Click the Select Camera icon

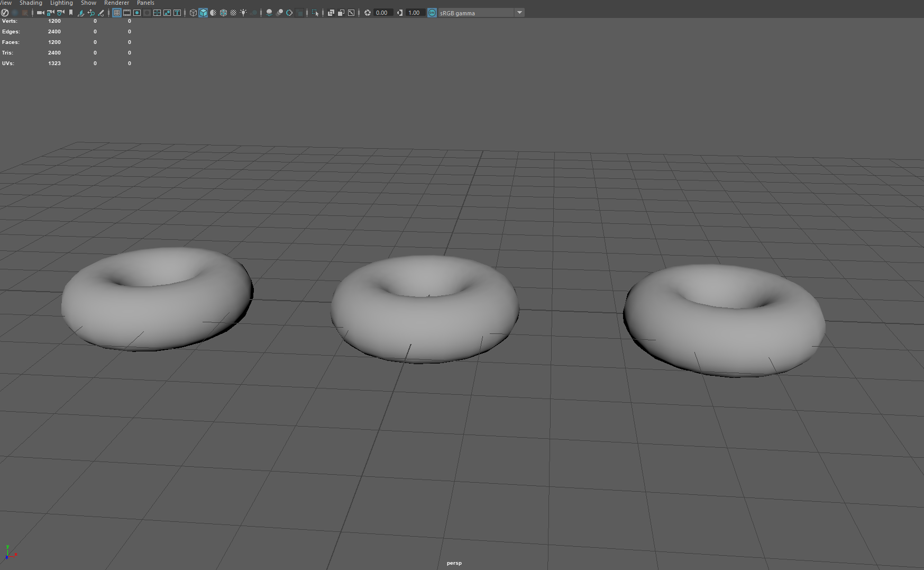point(40,13)
